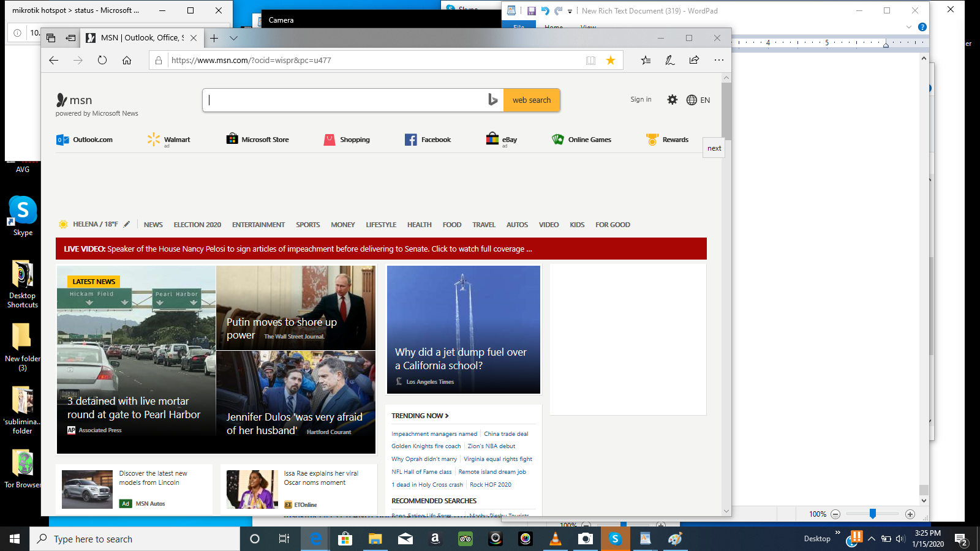Image resolution: width=980 pixels, height=551 pixels.
Task: Open the Action Center notifications
Action: tap(961, 539)
